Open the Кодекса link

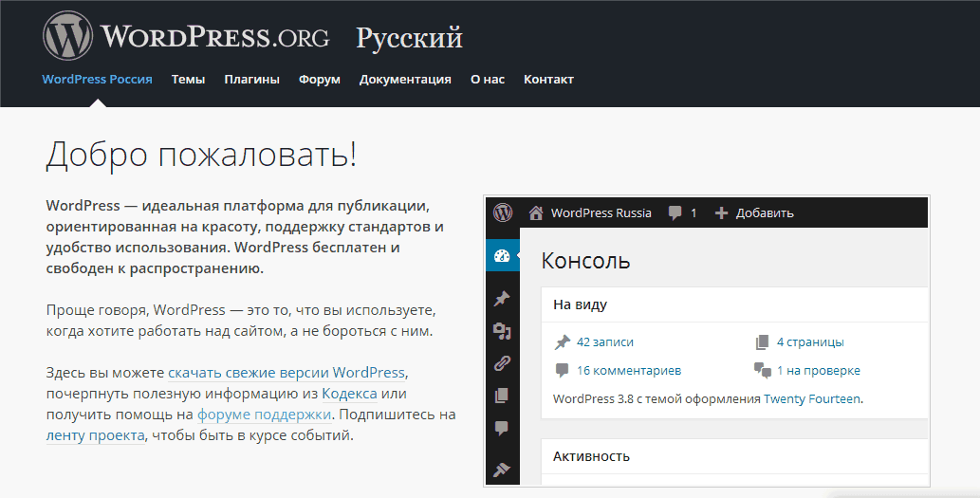click(x=349, y=394)
